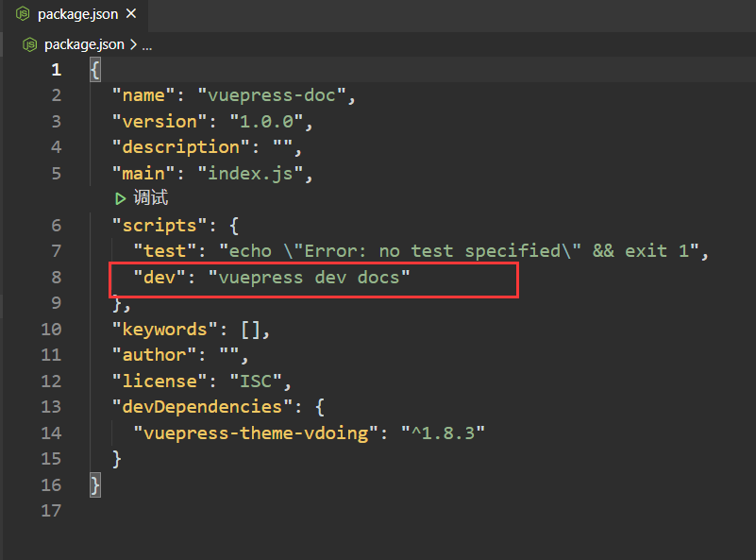Image resolution: width=756 pixels, height=560 pixels.
Task: Click the debug play triangle above scripts
Action: coord(120,198)
